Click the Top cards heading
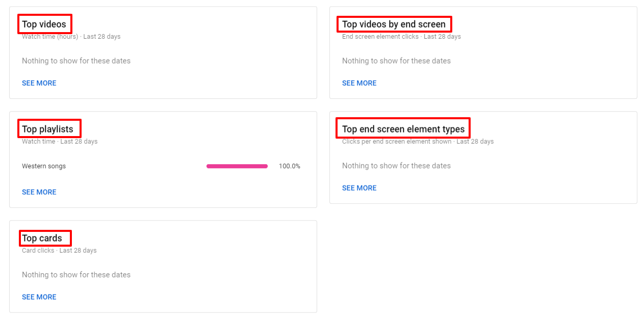This screenshot has width=644, height=317. coord(42,238)
